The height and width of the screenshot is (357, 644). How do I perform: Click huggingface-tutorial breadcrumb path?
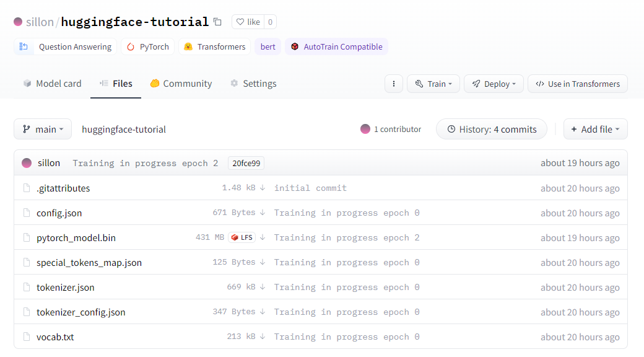pos(124,129)
